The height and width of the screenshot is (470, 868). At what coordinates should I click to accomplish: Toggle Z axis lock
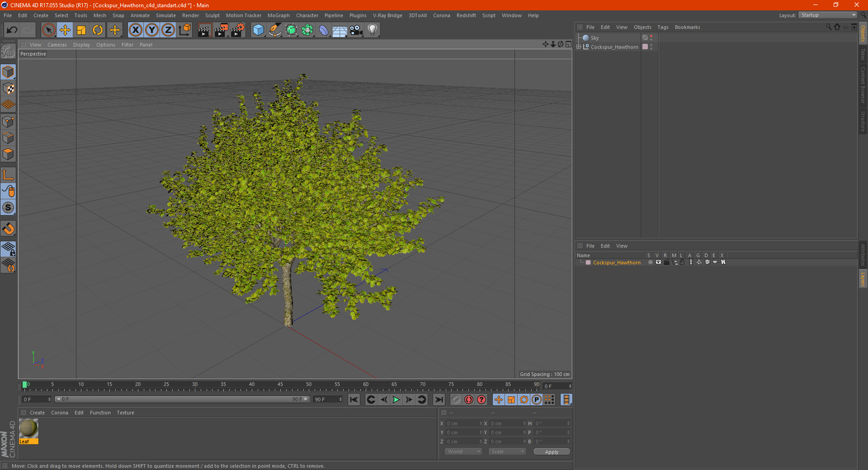click(x=168, y=30)
